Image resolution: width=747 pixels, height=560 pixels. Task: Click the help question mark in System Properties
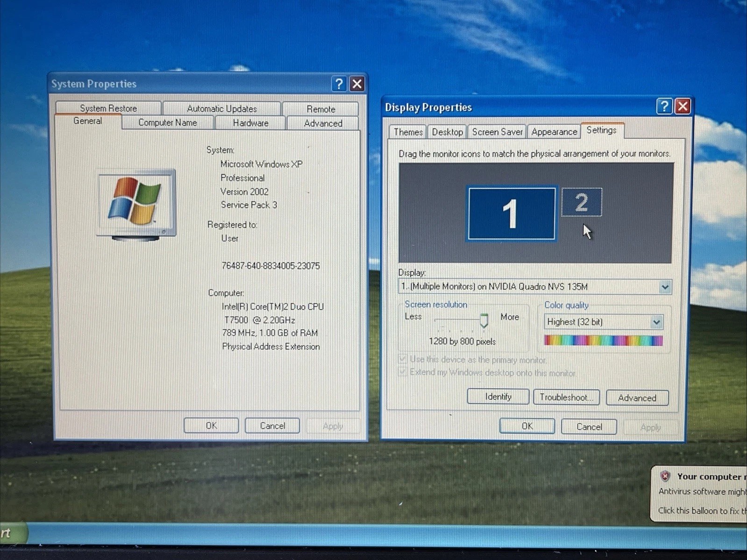[339, 84]
